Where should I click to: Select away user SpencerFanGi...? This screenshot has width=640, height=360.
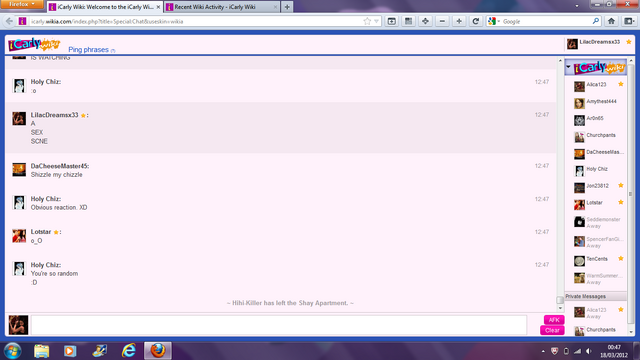click(598, 242)
